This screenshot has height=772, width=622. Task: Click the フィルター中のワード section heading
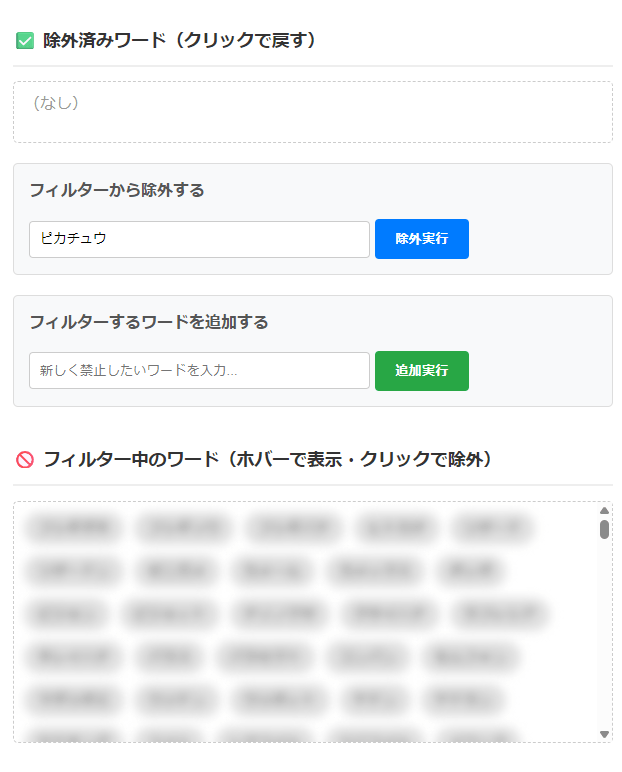click(x=267, y=460)
